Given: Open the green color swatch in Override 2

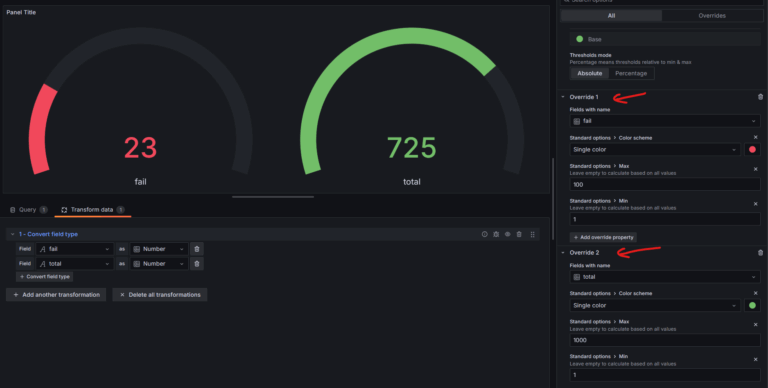Looking at the screenshot, I should click(x=752, y=305).
